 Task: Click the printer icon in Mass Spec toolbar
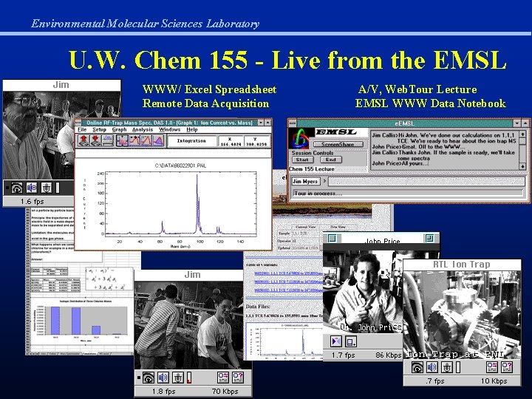coord(107,140)
